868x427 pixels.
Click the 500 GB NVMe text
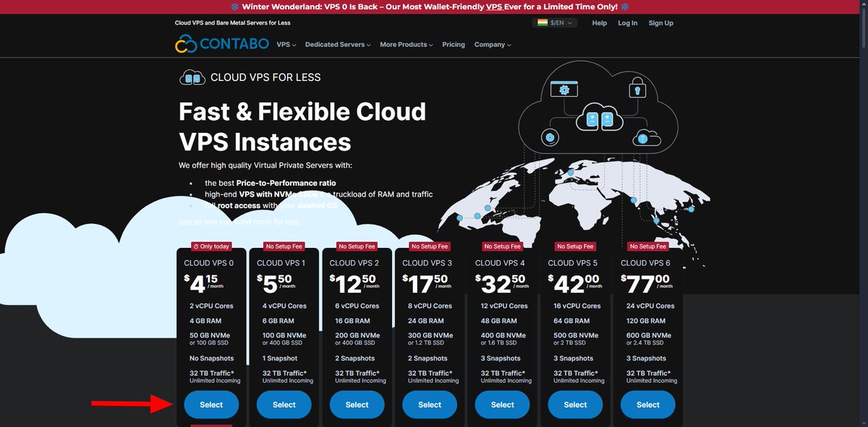tap(577, 335)
